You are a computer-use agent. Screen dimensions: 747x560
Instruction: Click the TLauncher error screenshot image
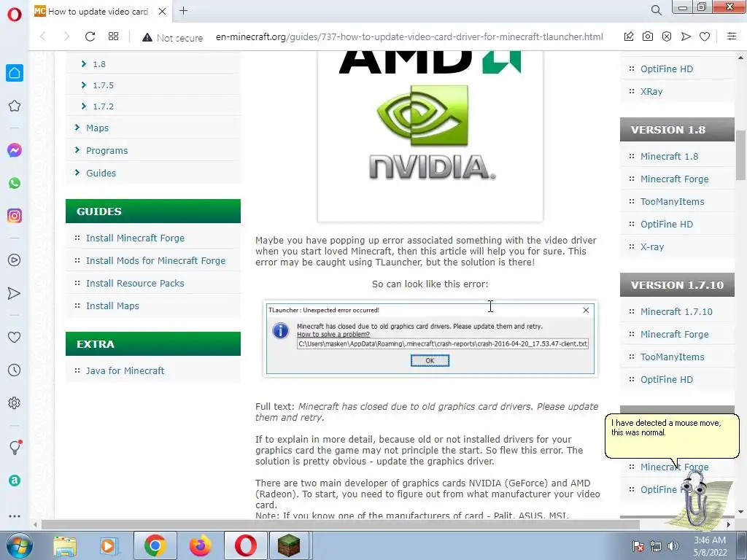click(x=430, y=338)
